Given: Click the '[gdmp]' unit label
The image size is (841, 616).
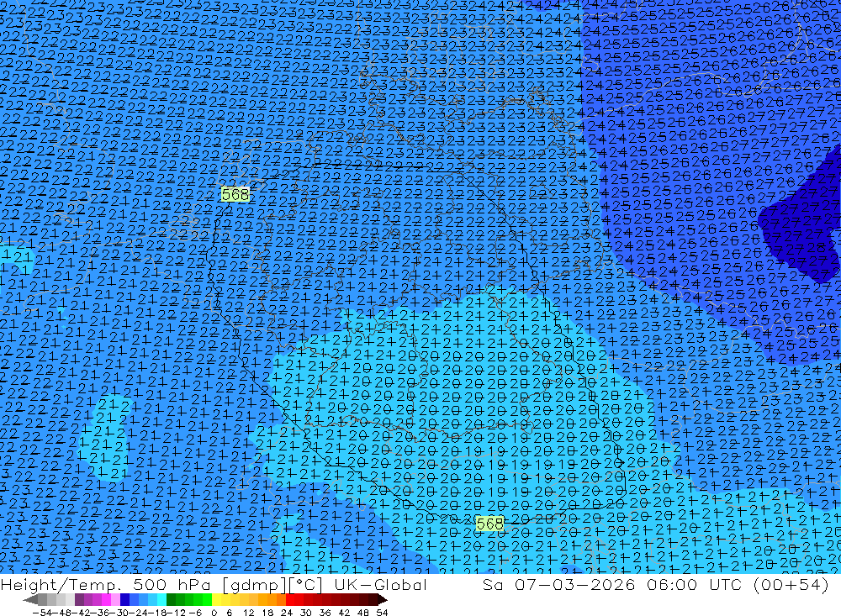Looking at the screenshot, I should pyautogui.click(x=256, y=585).
